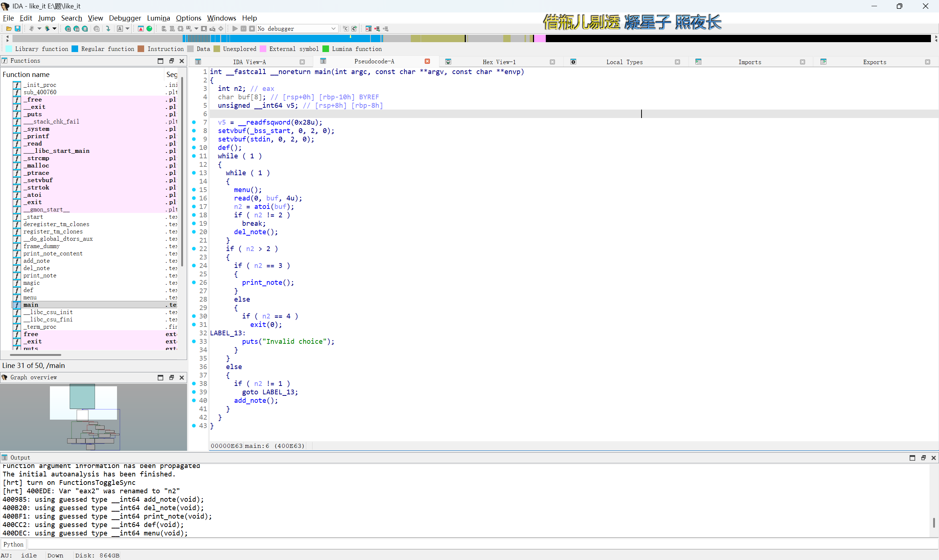This screenshot has height=560, width=939.
Task: Open the jump forward history dropdown arrow
Action: click(54, 29)
